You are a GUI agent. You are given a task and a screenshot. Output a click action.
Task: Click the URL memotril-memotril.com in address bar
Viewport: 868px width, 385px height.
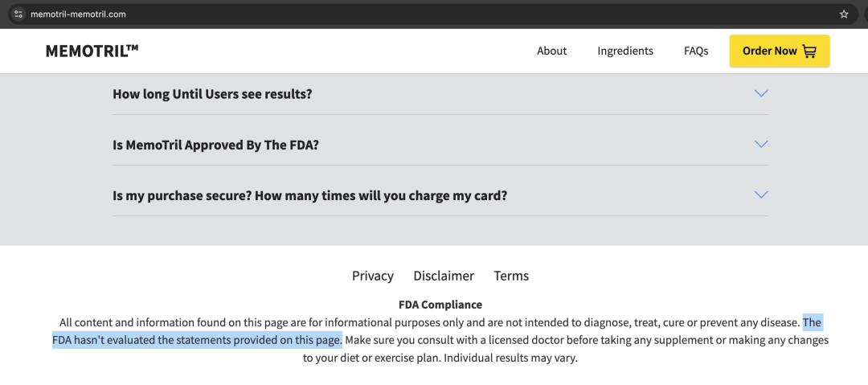(x=78, y=14)
